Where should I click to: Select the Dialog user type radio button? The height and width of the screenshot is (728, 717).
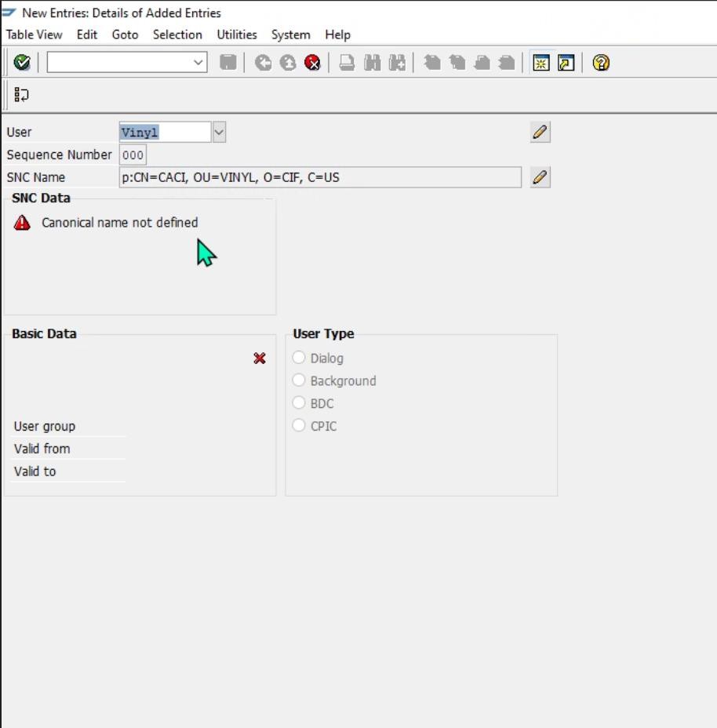(299, 358)
